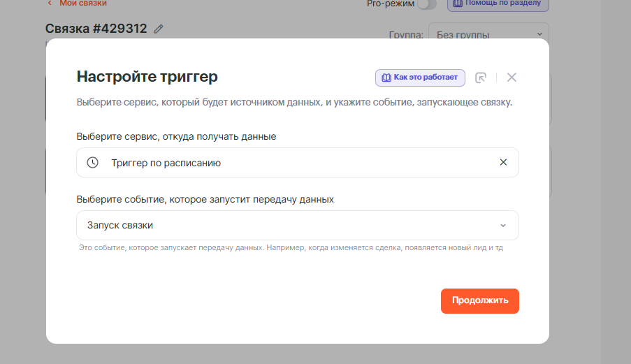631x364 pixels.
Task: Click the Pro-режим label text
Action: pyautogui.click(x=390, y=4)
